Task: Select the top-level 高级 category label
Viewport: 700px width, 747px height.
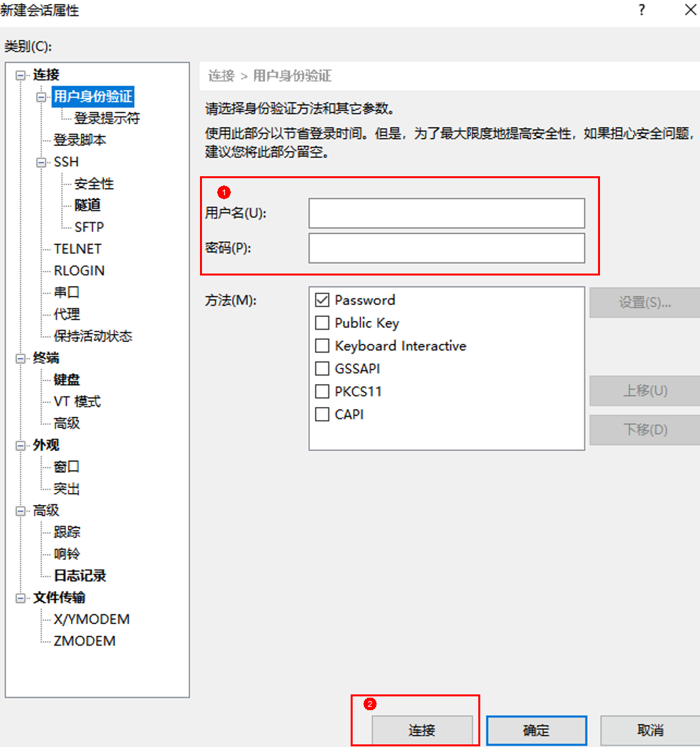Action: point(46,511)
